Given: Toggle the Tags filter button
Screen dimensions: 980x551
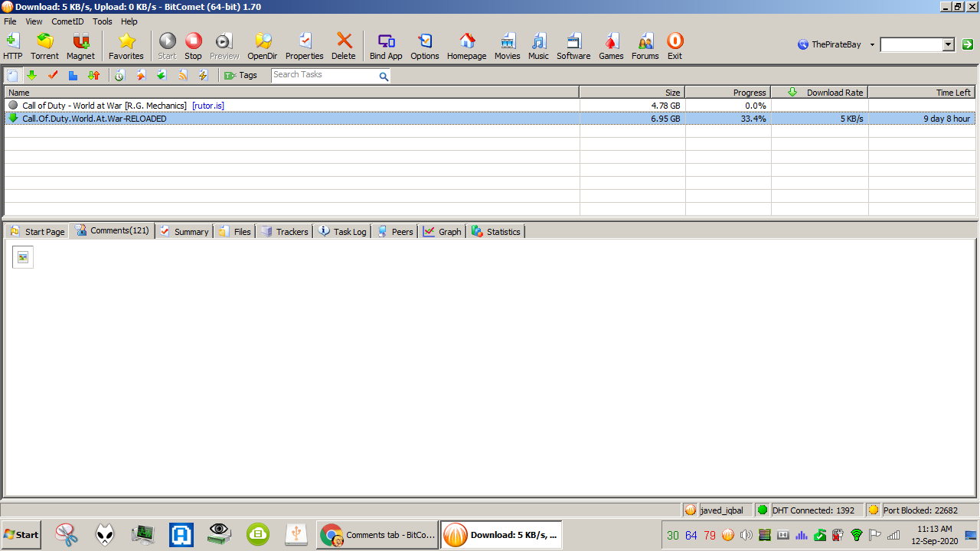Looking at the screenshot, I should (x=240, y=75).
